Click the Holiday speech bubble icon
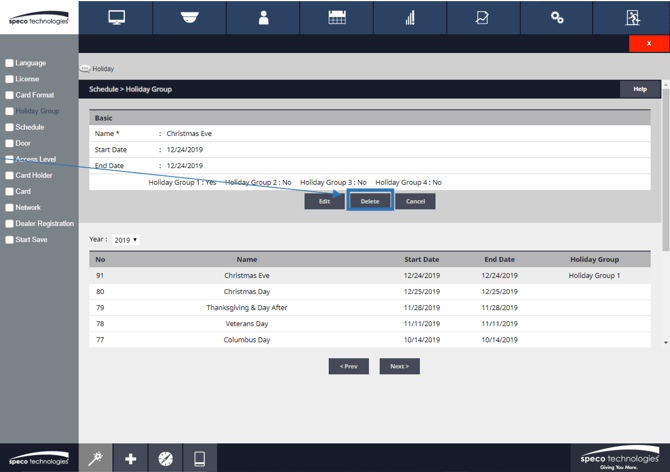Viewport: 670px width, 472px height. [x=85, y=68]
